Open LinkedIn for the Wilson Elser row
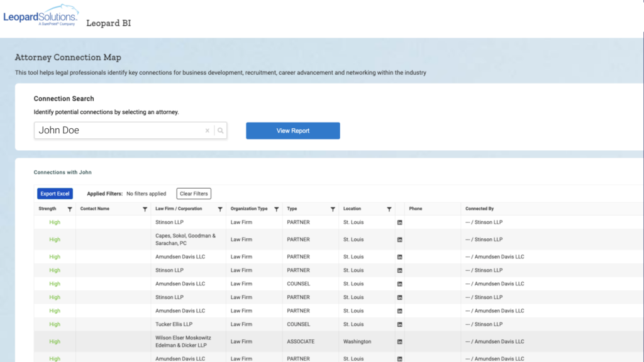The width and height of the screenshot is (644, 362). click(399, 342)
